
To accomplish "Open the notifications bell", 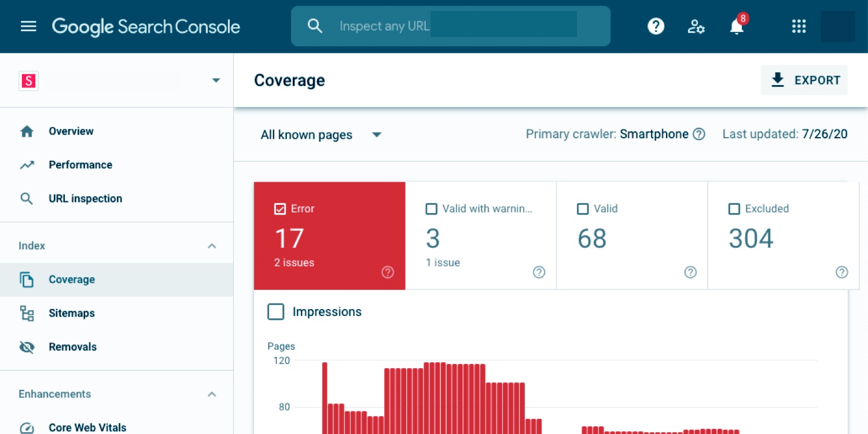I will tap(737, 27).
